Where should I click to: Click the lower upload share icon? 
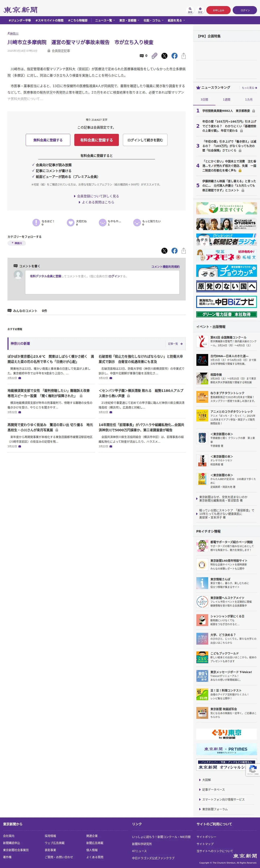point(184,251)
